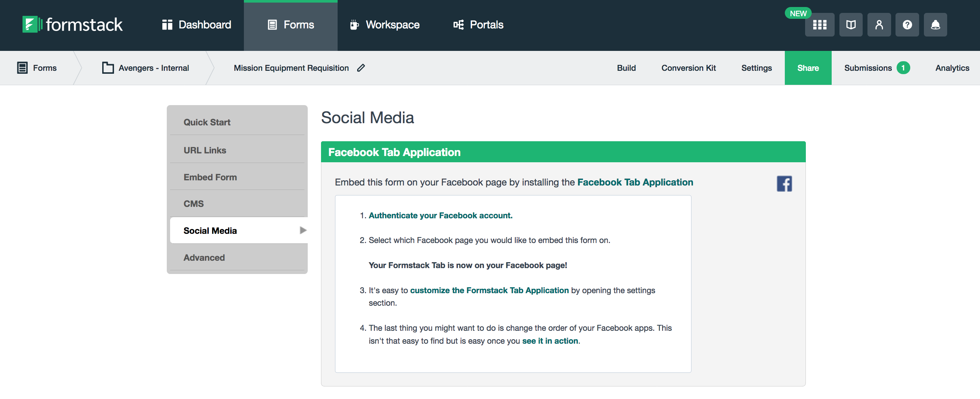Open the Analytics tab
This screenshot has width=980, height=399.
[x=952, y=68]
